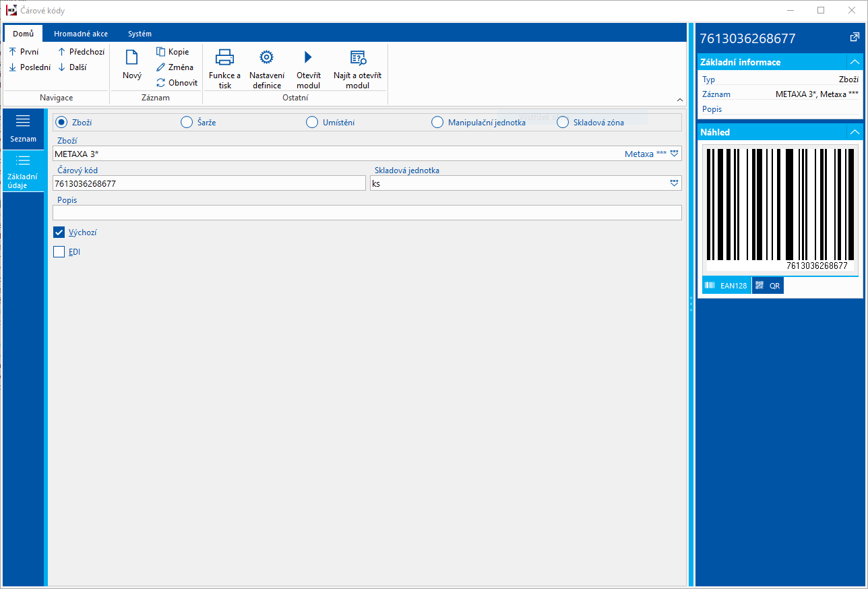Collapse the Základní informace panel

[x=855, y=62]
